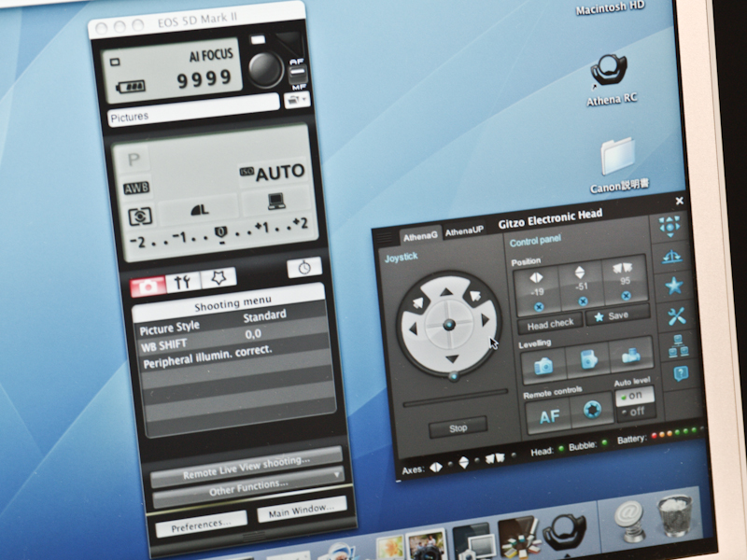Open the @ mail spring icon in Dock
The width and height of the screenshot is (747, 560).
(x=629, y=521)
